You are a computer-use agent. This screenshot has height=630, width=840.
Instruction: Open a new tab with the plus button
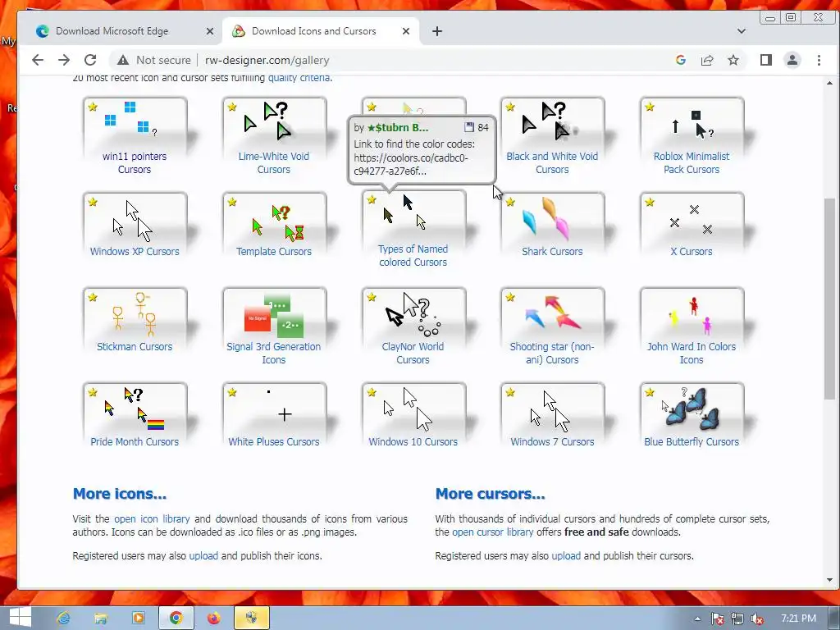point(437,31)
